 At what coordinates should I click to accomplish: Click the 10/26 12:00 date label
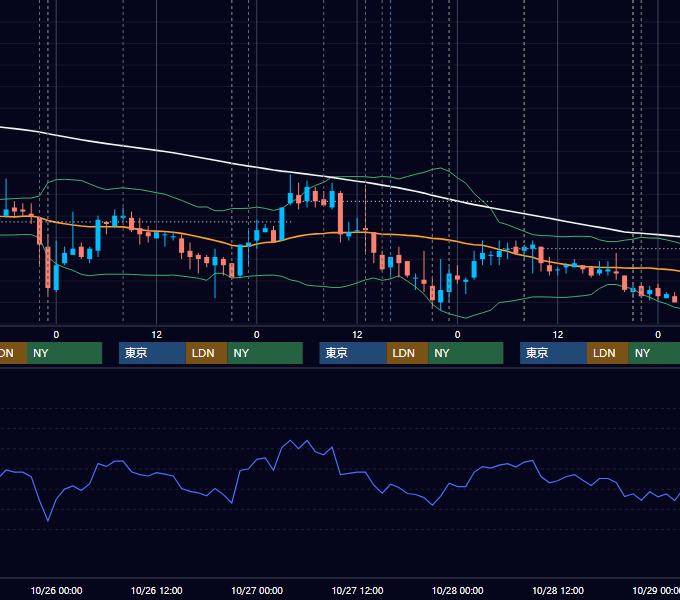tap(157, 590)
